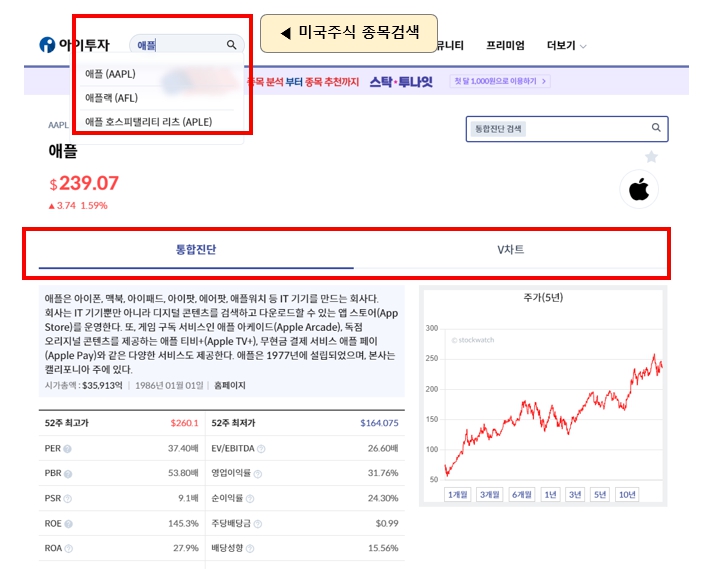The width and height of the screenshot is (704, 570).
Task: Click the 영업이익률 value 31.76%
Action: coord(383,473)
